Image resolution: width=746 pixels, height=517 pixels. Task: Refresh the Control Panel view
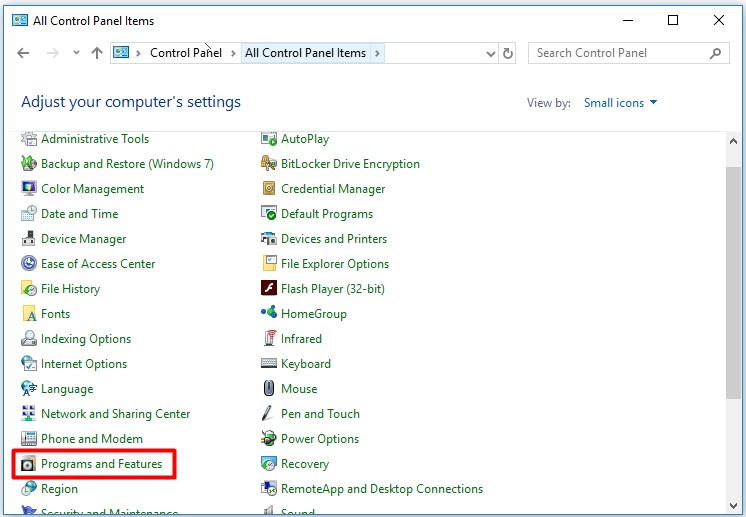pos(508,53)
